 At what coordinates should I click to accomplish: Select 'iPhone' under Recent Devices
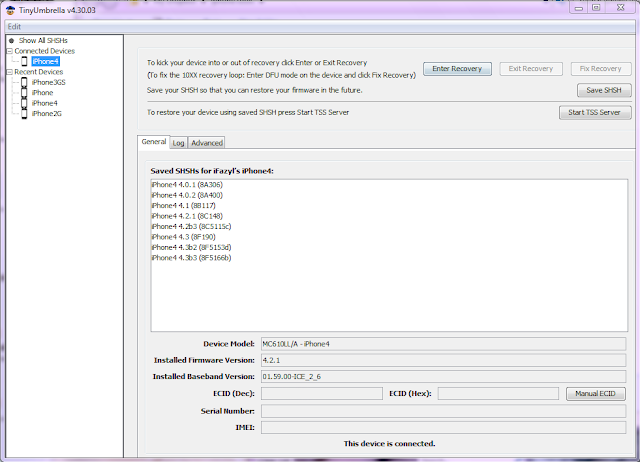42,93
